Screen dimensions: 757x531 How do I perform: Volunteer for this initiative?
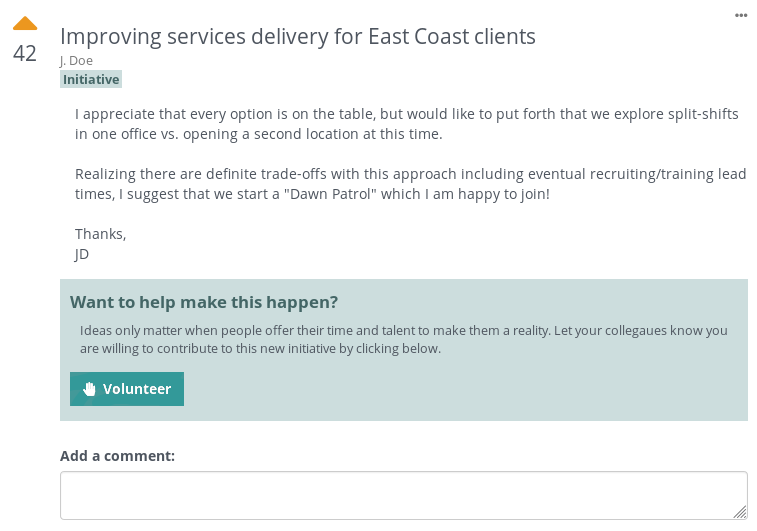(x=126, y=389)
